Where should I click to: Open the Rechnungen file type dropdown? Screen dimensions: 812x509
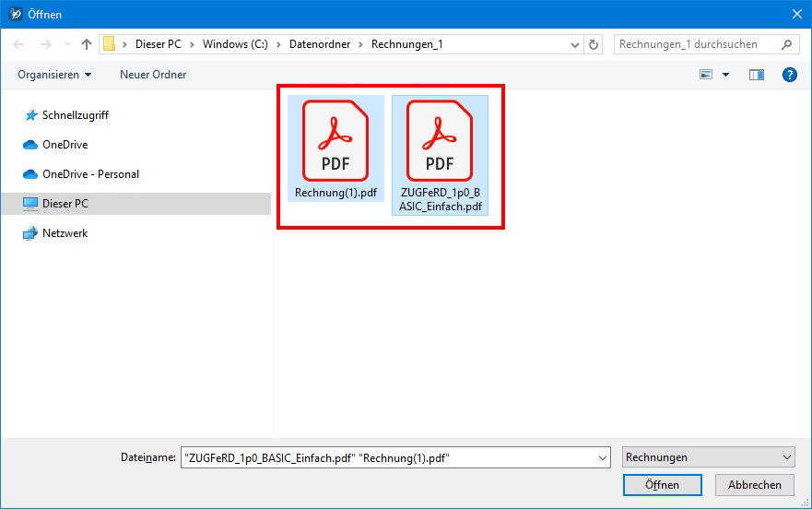point(708,457)
